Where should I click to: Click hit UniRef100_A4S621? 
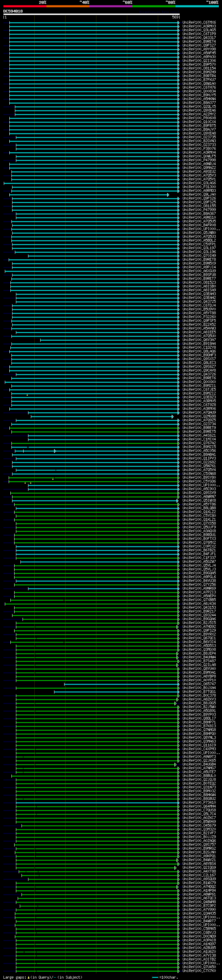click(x=199, y=436)
